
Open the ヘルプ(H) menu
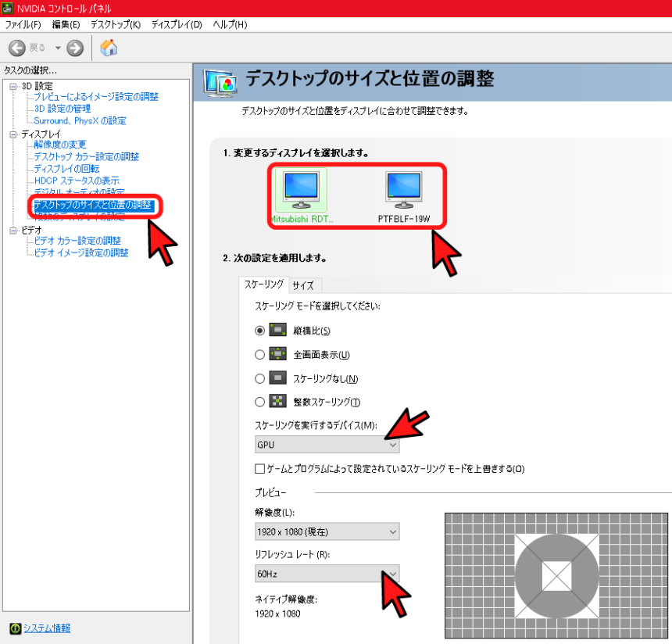[x=230, y=24]
